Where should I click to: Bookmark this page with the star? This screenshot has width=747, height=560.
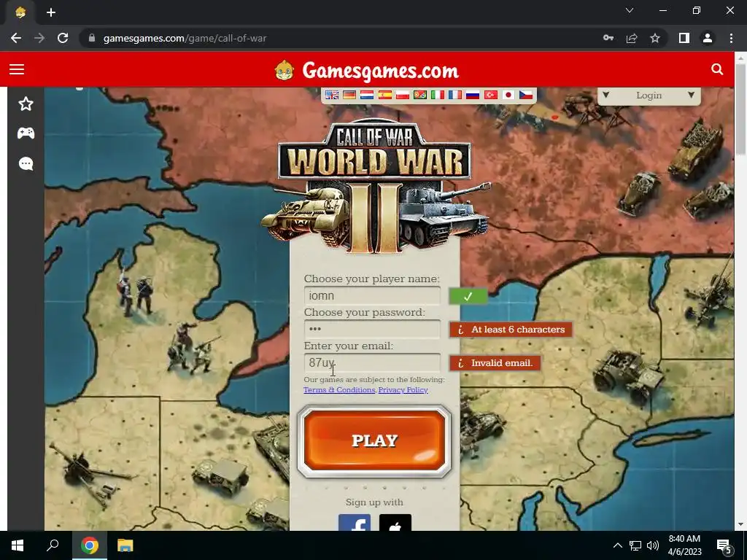(x=655, y=38)
